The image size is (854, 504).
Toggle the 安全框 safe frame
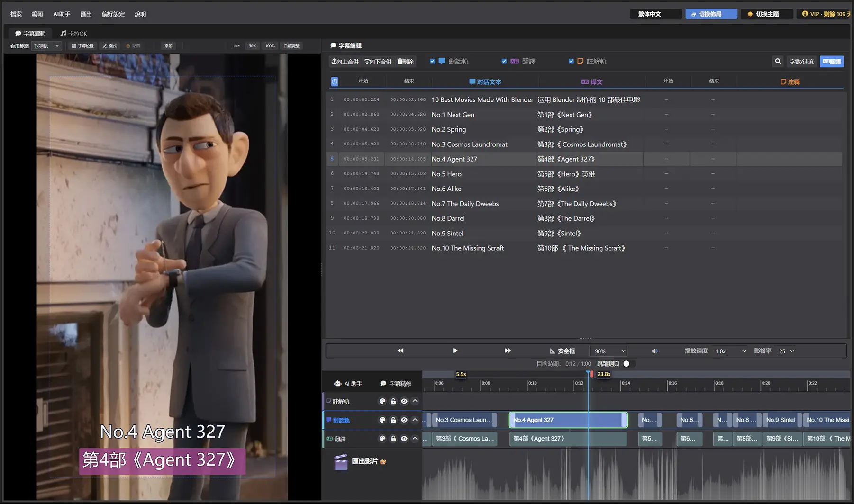(562, 351)
